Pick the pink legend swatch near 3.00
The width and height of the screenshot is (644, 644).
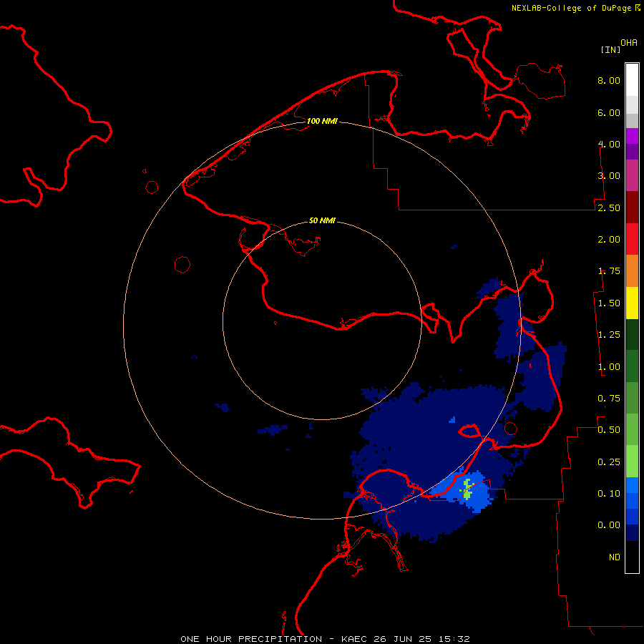click(x=632, y=175)
